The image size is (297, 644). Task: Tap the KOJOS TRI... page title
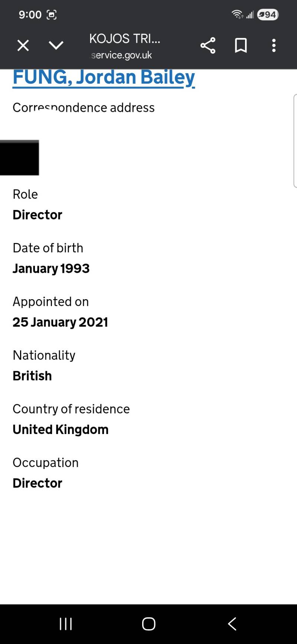pos(125,39)
